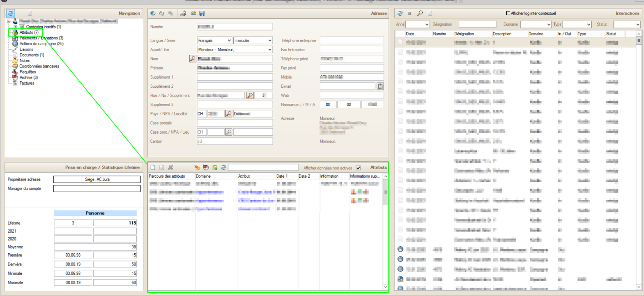Refresh the Interactions panel

click(x=400, y=13)
